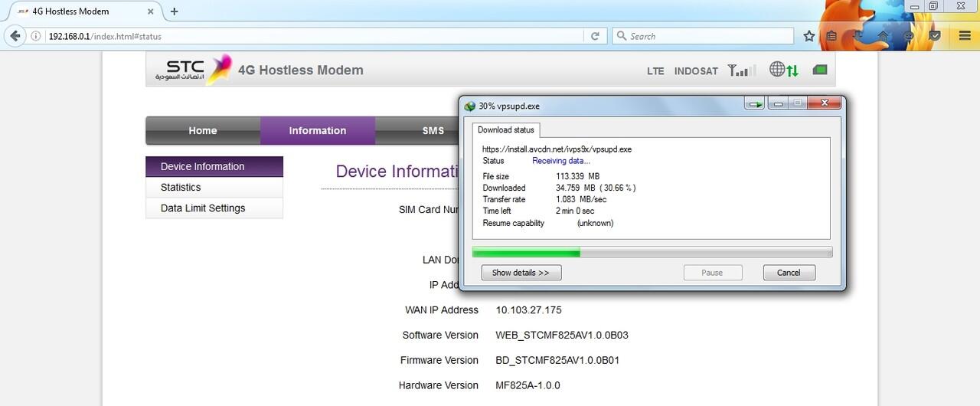This screenshot has width=980, height=406.
Task: Click the Hardware Version label
Action: pyautogui.click(x=439, y=385)
